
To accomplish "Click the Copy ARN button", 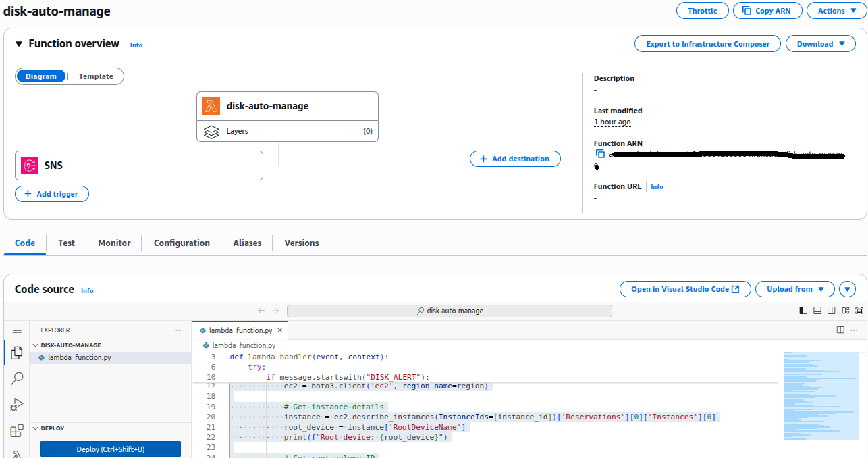I will pyautogui.click(x=767, y=11).
